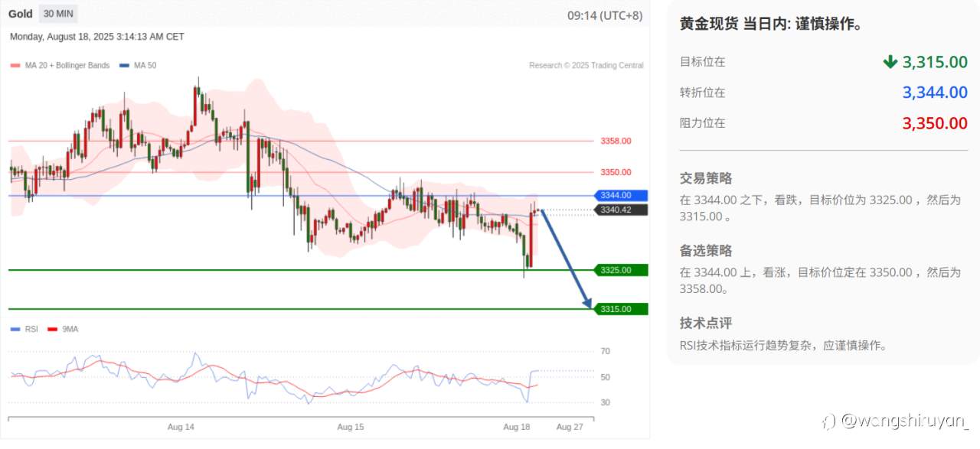Toggle the 9MA legend entry

(64, 329)
